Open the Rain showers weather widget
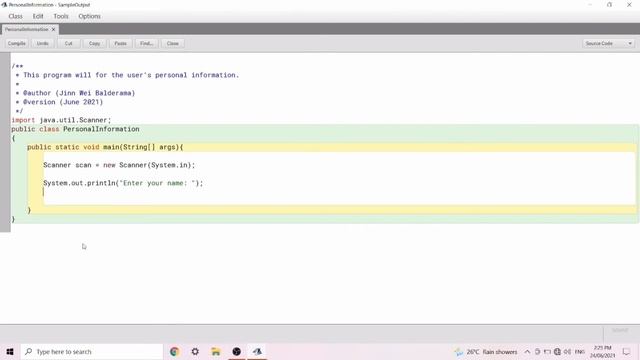 [486, 351]
